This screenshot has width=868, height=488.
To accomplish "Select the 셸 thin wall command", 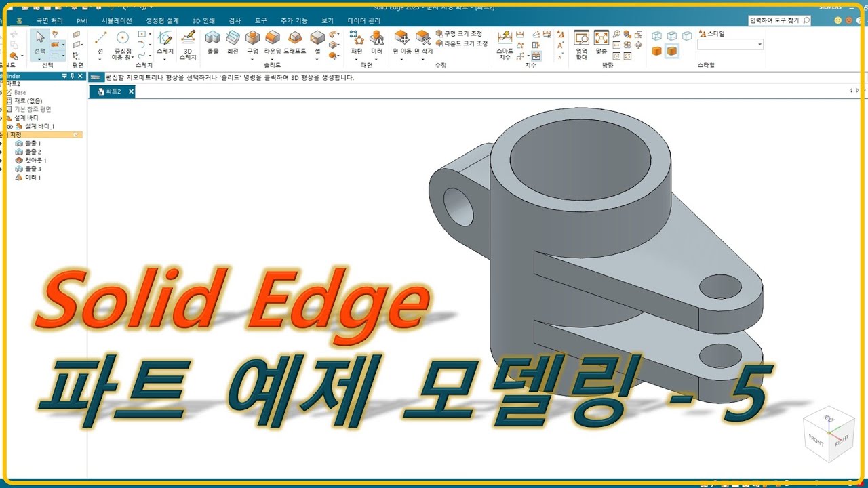I will click(x=317, y=42).
